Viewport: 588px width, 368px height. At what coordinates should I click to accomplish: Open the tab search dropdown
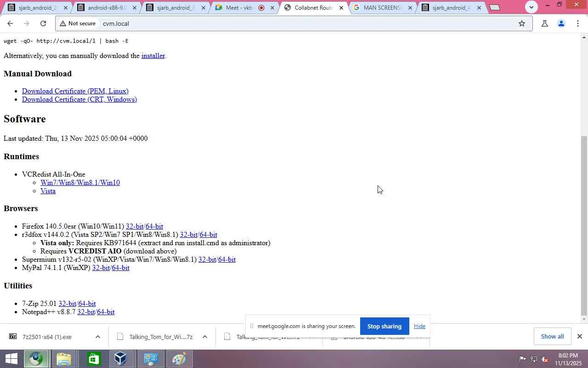[x=531, y=7]
